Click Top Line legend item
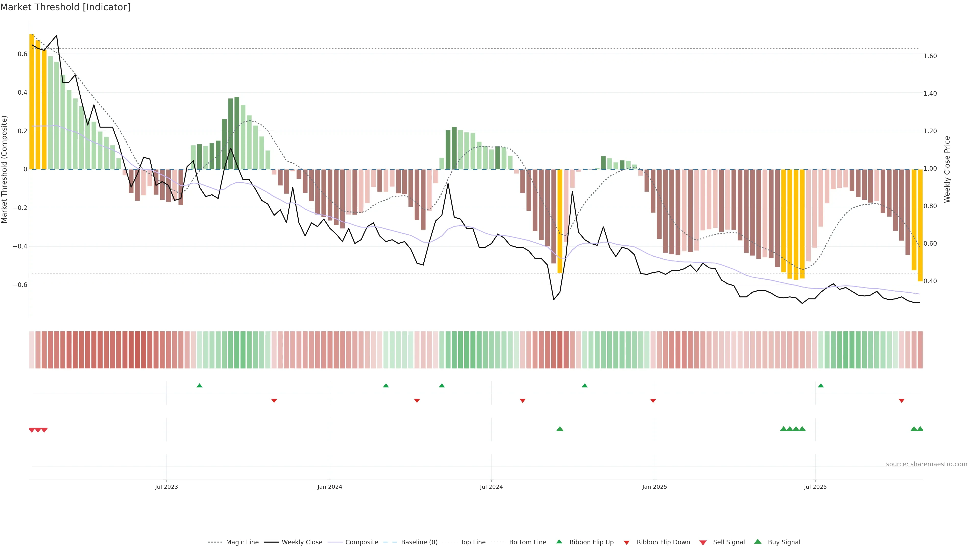Image resolution: width=980 pixels, height=551 pixels. (x=473, y=542)
